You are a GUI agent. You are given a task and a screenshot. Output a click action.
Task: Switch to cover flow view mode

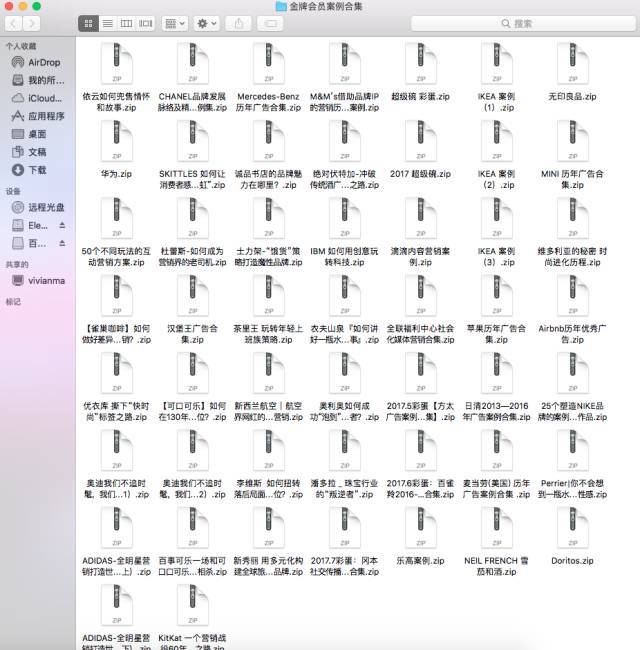pos(145,24)
